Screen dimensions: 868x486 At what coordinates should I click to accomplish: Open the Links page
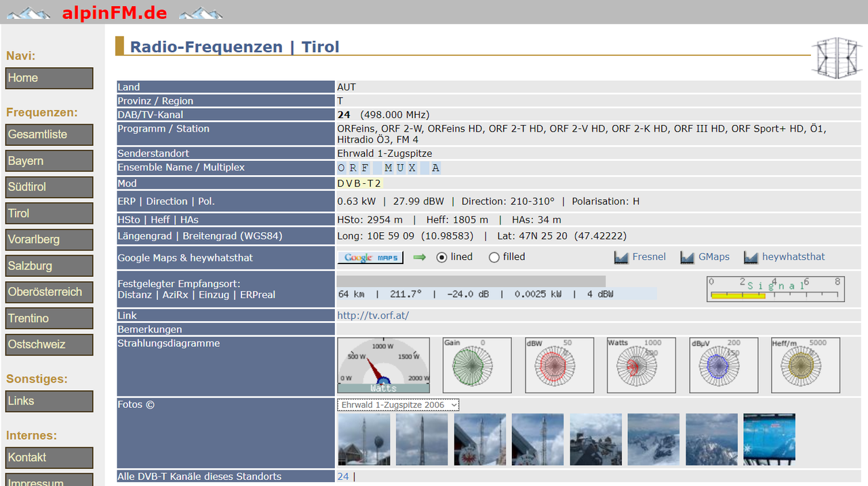pyautogui.click(x=50, y=401)
